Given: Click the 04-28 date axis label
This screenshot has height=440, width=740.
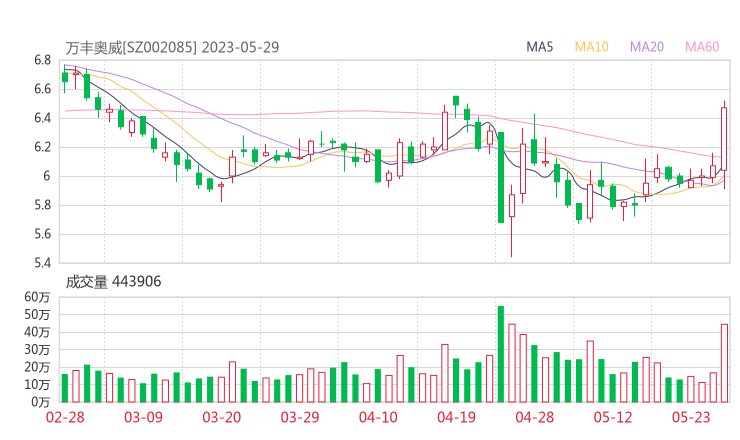Looking at the screenshot, I should pyautogui.click(x=535, y=417).
